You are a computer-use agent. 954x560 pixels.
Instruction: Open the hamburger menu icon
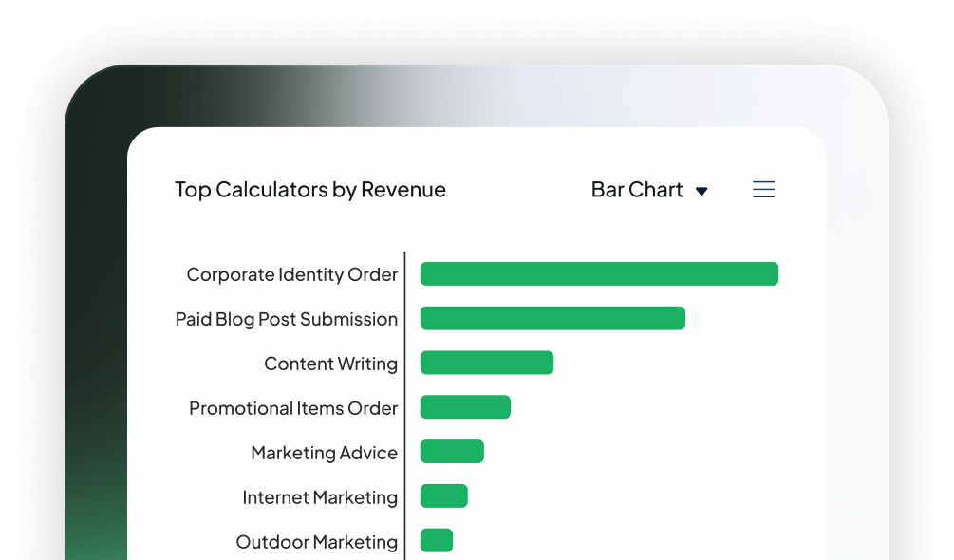click(763, 190)
